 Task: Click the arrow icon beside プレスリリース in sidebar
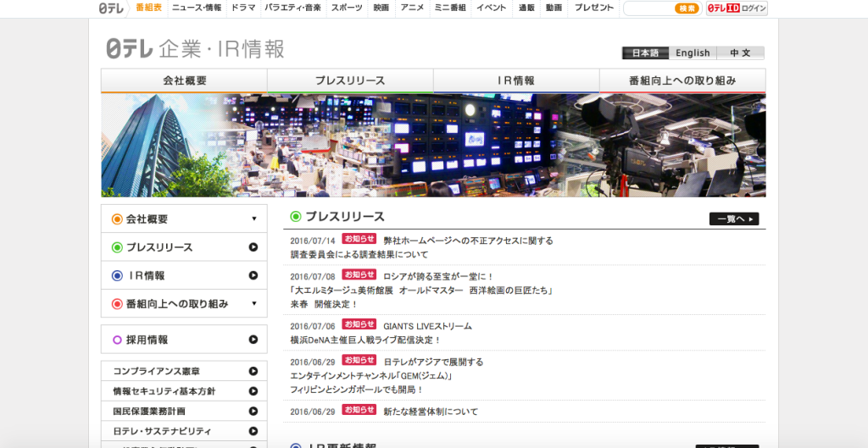click(253, 247)
